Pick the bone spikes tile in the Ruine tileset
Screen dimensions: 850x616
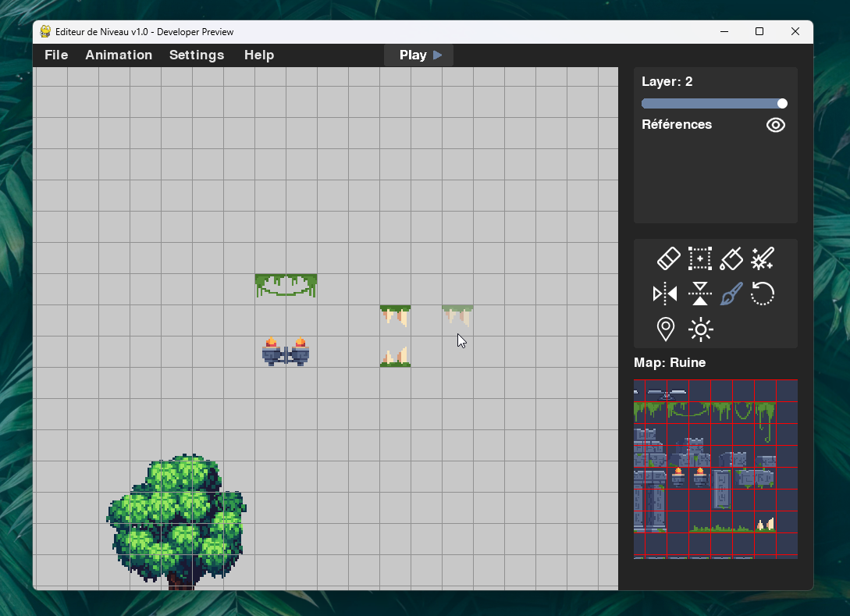click(x=765, y=524)
